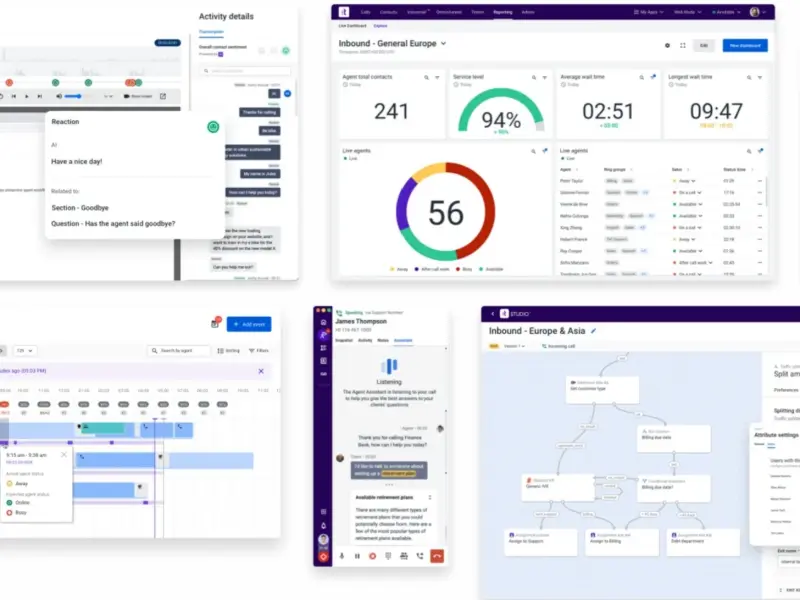The height and width of the screenshot is (600, 800).
Task: Open conversations icon with red badge
Action: tap(323, 335)
